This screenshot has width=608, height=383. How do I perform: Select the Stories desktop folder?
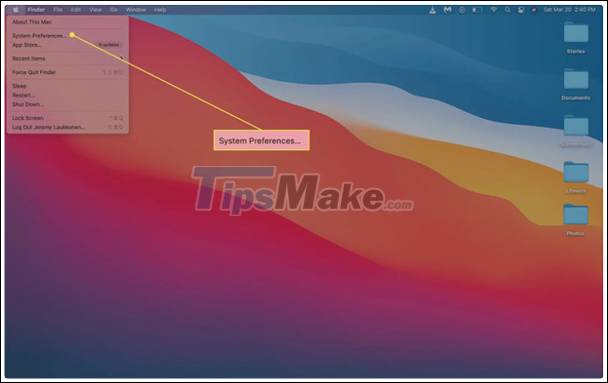(576, 38)
